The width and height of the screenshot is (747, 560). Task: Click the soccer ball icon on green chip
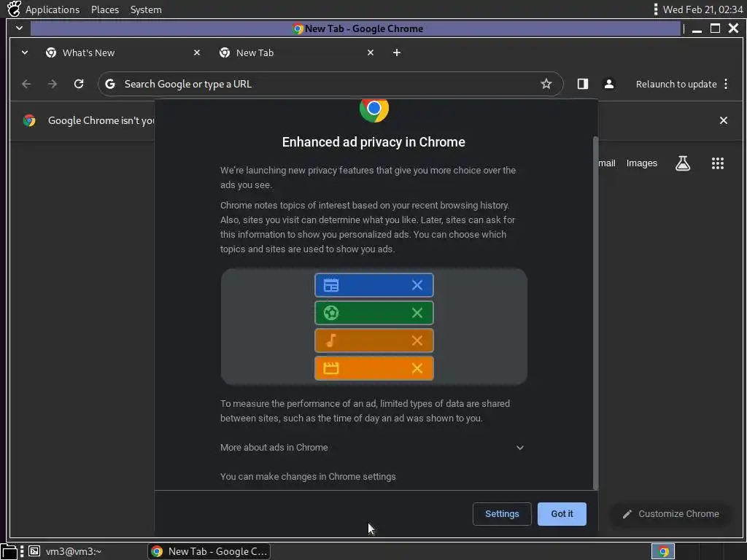pos(331,313)
